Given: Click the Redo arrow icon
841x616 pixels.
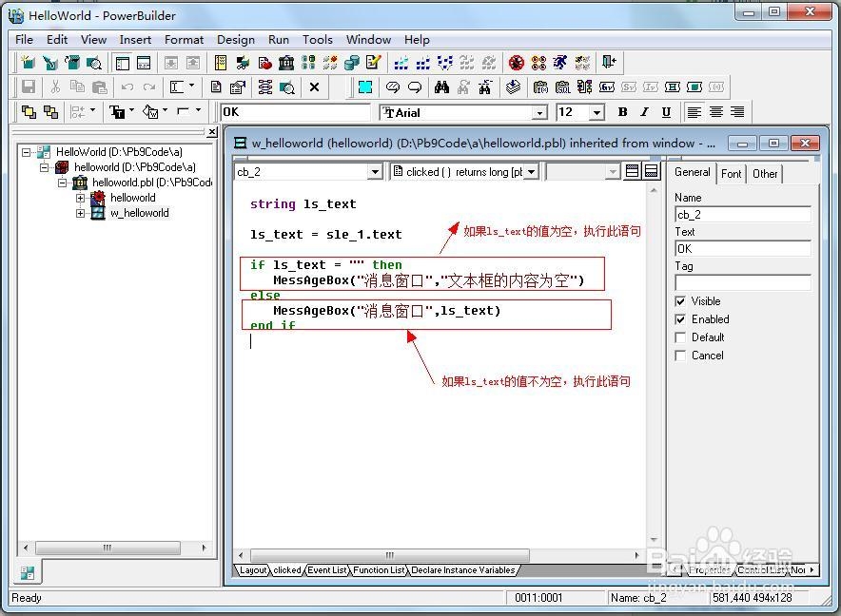Looking at the screenshot, I should (x=149, y=87).
